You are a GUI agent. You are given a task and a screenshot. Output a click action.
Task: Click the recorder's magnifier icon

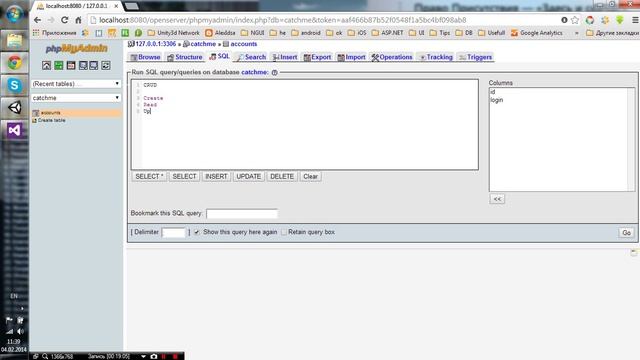pos(45,356)
